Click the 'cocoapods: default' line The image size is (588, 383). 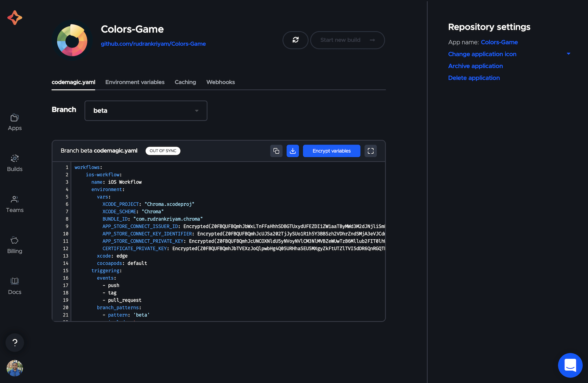pos(122,263)
